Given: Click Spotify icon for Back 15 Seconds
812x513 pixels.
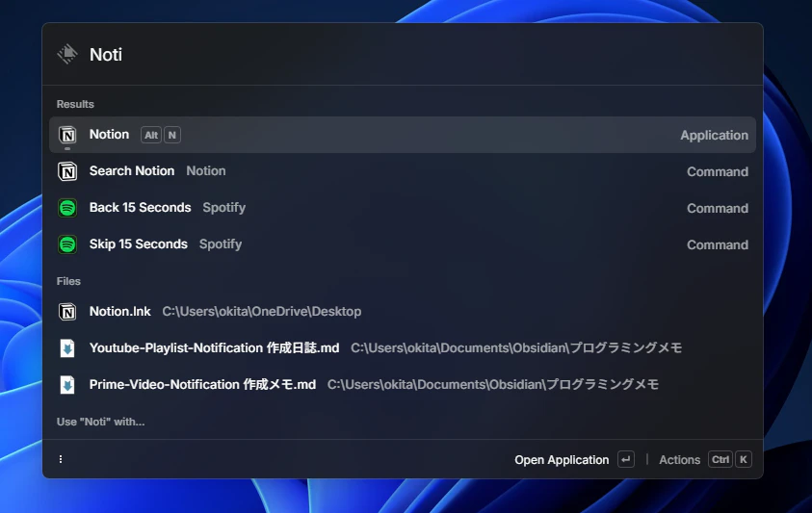Looking at the screenshot, I should 67,208.
